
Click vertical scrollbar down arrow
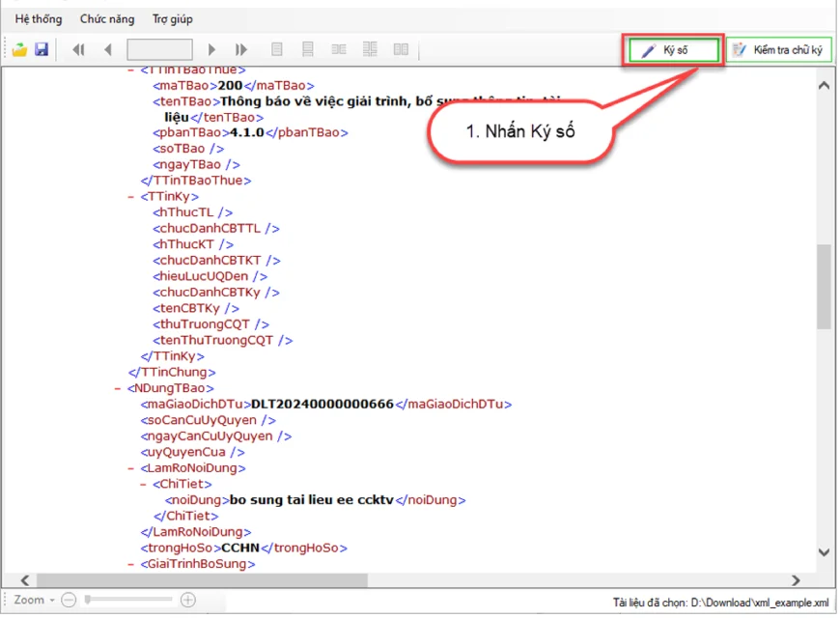(824, 552)
